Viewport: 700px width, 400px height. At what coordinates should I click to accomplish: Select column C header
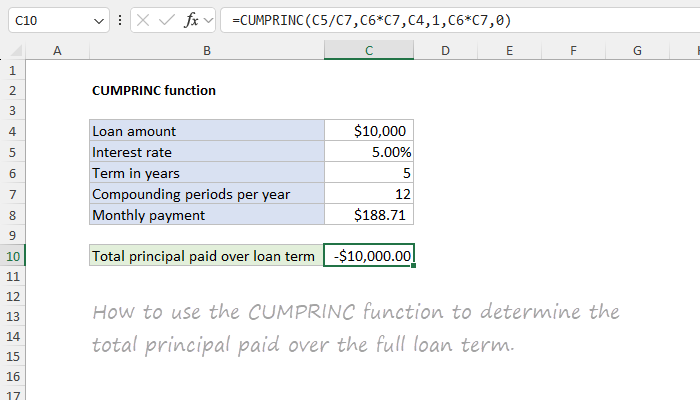click(x=369, y=50)
